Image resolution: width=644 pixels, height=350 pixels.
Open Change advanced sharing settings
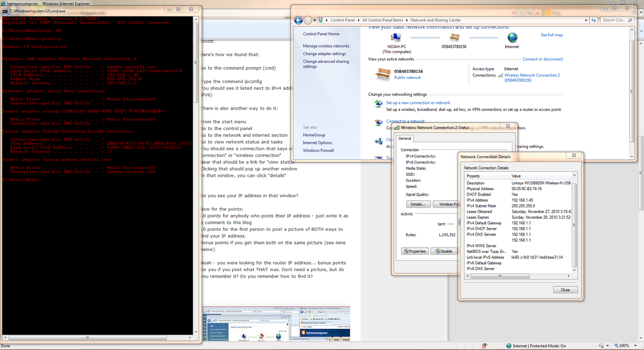326,64
